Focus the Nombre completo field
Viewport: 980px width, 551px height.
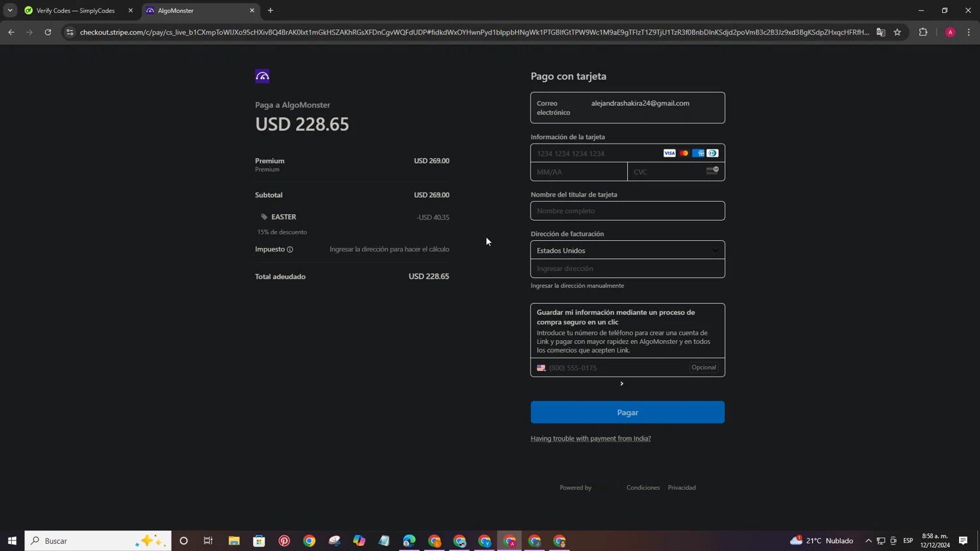point(627,211)
